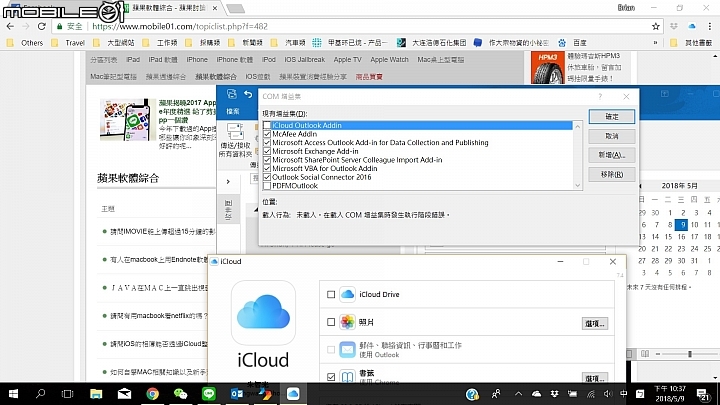
Task: Click 取消 to cancel COM add-ins dialog
Action: tap(612, 136)
